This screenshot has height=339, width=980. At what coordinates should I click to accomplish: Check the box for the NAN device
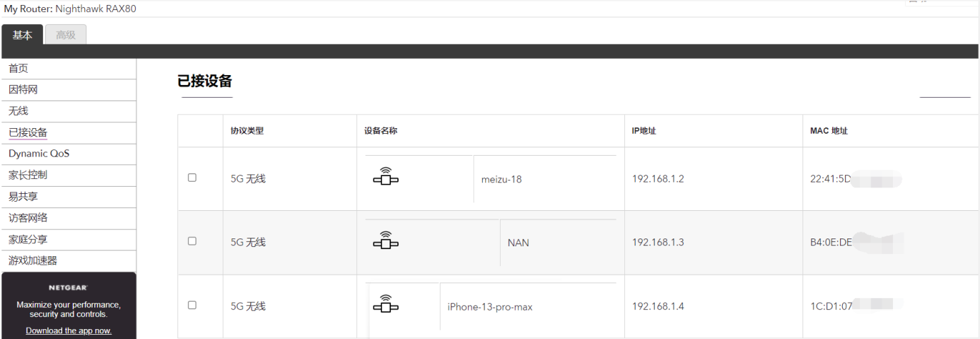point(192,241)
